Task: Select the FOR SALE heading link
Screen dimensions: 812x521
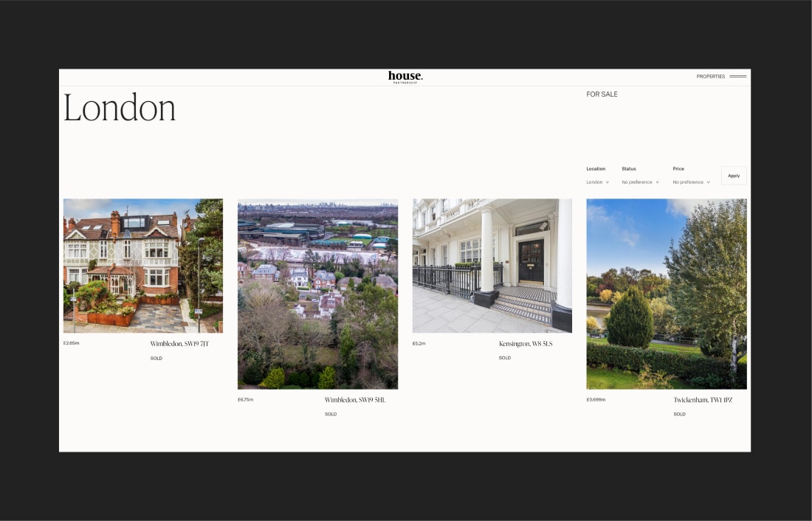Action: pos(602,94)
